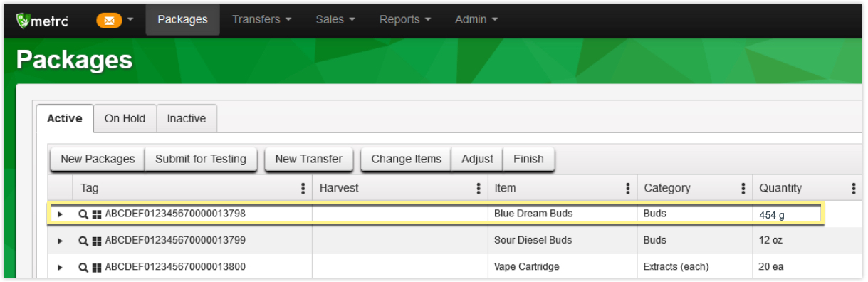
Task: Open Item column options menu dots
Action: click(628, 189)
